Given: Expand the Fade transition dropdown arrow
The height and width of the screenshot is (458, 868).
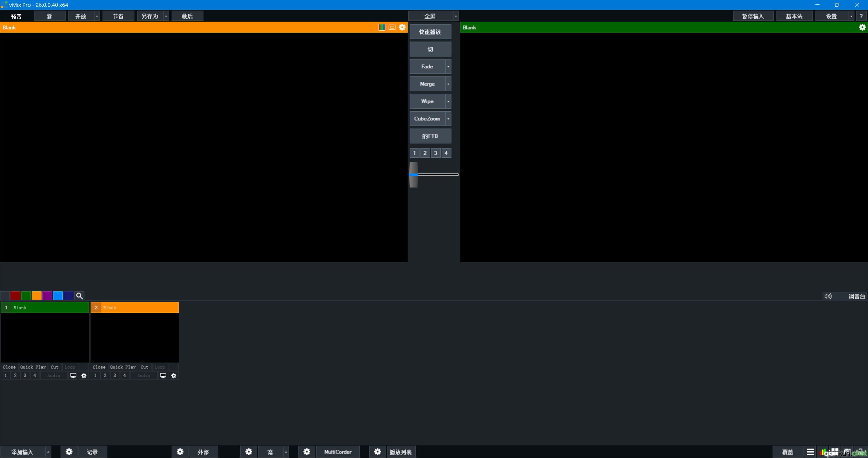Looking at the screenshot, I should click(448, 67).
